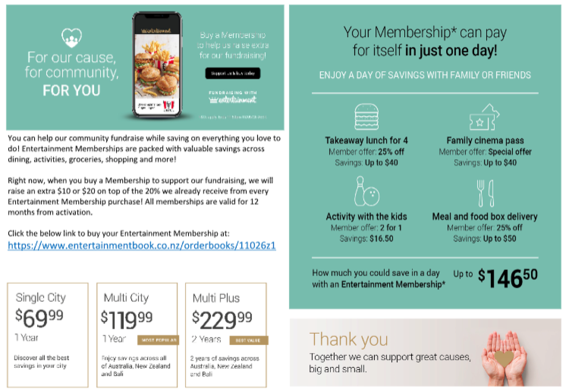
Task: Open the entertainmentbook.co.nz order link
Action: [x=142, y=245]
